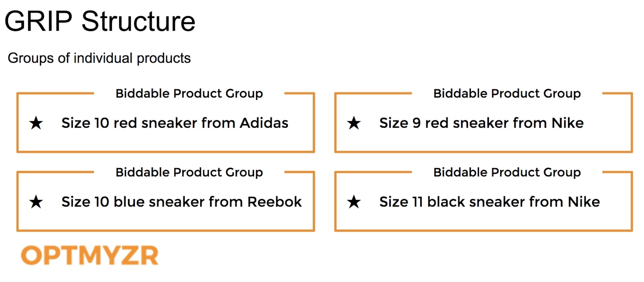
Task: Click Biddable Product Group heading above Adidas sneaker
Action: point(189,94)
